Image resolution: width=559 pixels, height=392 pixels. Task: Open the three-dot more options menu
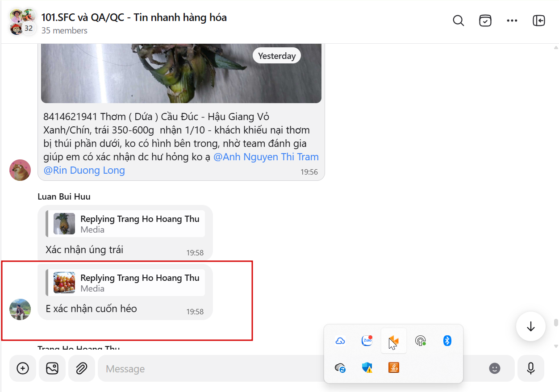(512, 21)
